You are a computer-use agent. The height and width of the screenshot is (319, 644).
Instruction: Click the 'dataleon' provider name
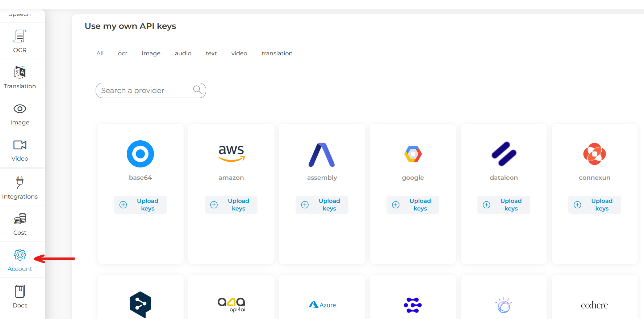click(504, 178)
